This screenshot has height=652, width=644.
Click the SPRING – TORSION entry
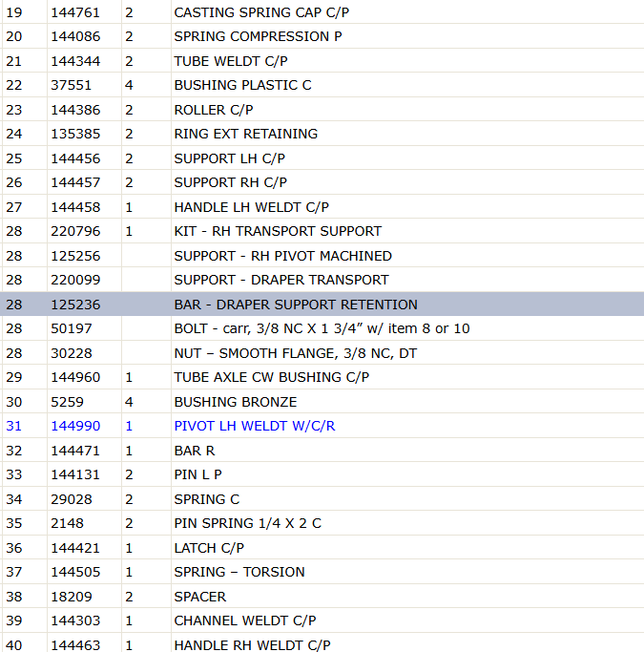tap(239, 572)
